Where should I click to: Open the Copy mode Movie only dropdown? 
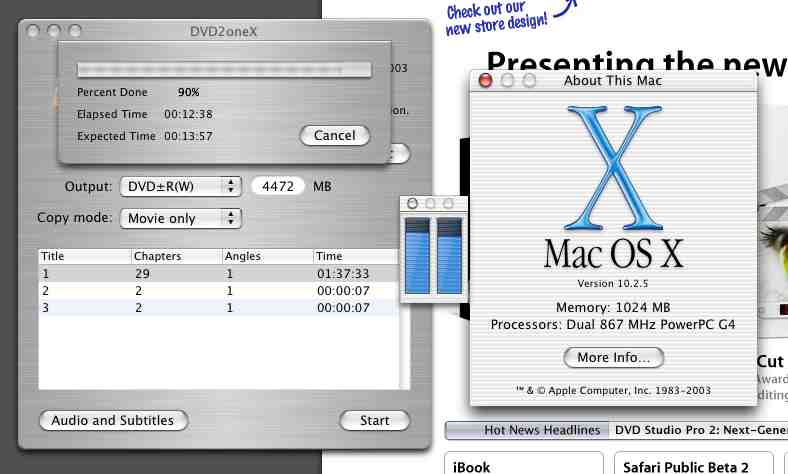click(x=180, y=218)
